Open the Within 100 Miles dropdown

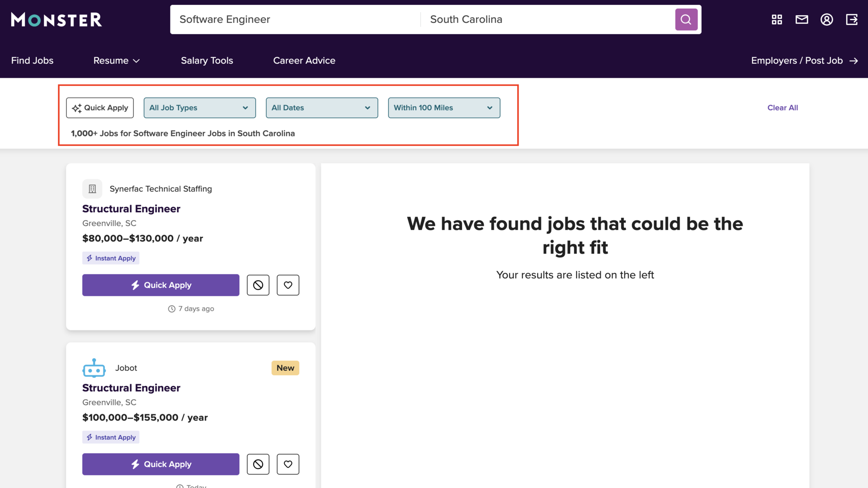444,108
